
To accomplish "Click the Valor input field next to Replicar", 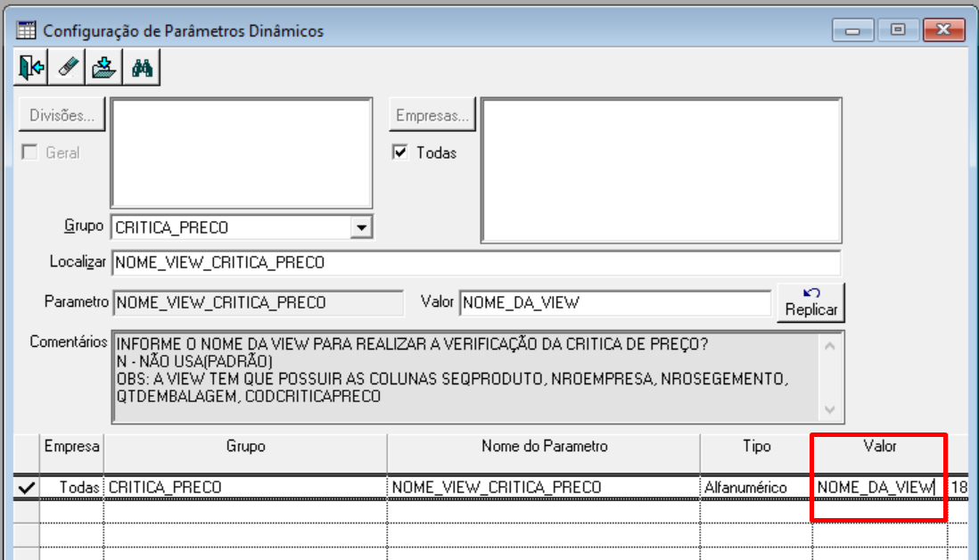I will tap(615, 303).
